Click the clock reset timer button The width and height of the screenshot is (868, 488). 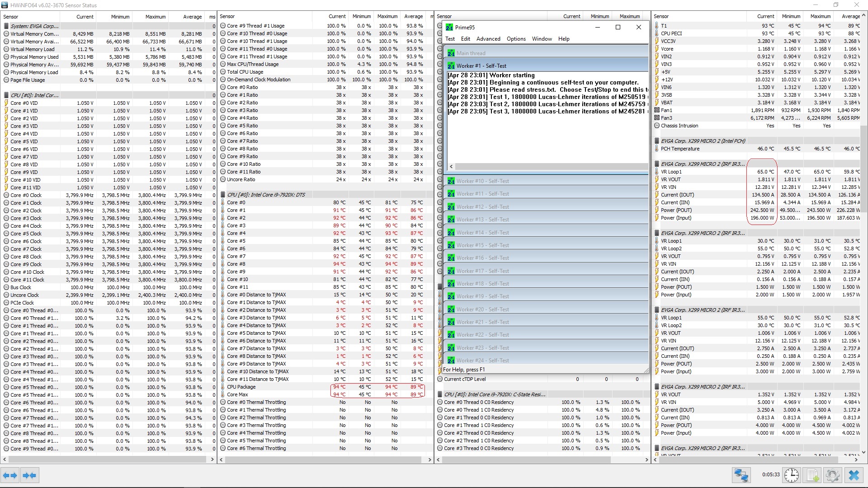pos(791,475)
